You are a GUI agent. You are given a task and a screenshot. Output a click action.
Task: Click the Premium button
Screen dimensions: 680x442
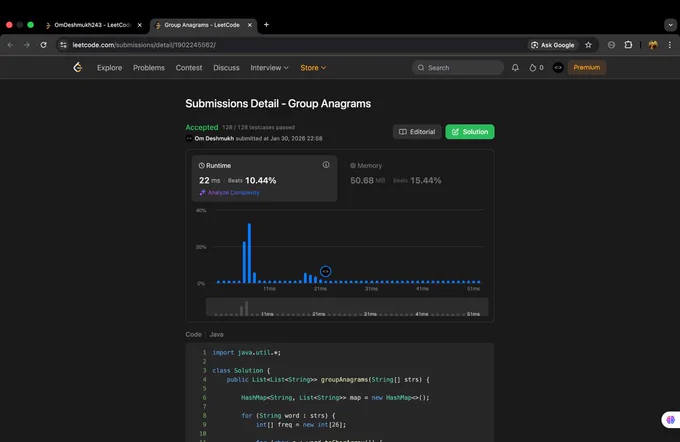tap(587, 67)
